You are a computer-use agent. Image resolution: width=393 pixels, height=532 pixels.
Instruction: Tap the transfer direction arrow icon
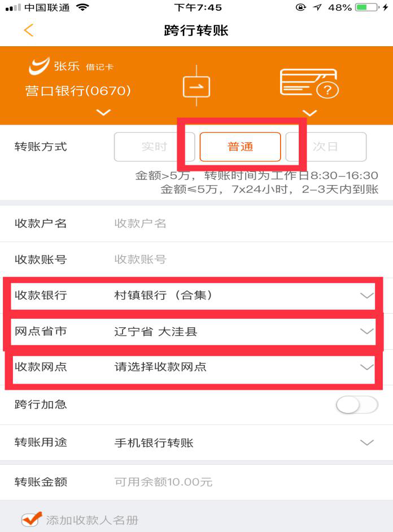(197, 86)
